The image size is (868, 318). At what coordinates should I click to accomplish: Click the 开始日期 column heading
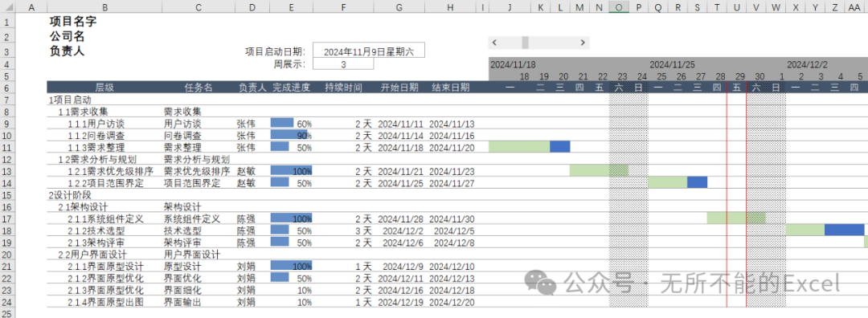pos(399,88)
